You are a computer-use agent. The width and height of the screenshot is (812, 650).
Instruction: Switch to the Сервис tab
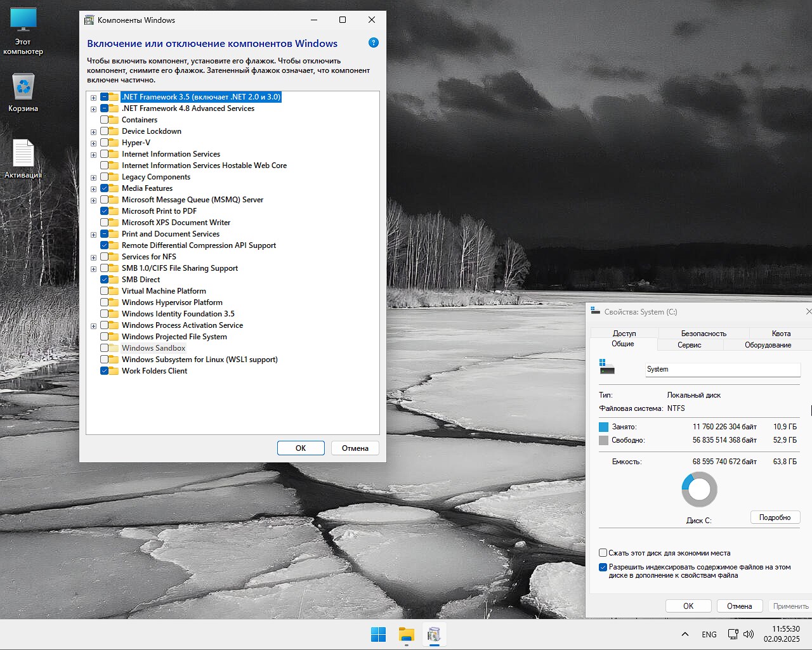[689, 345]
